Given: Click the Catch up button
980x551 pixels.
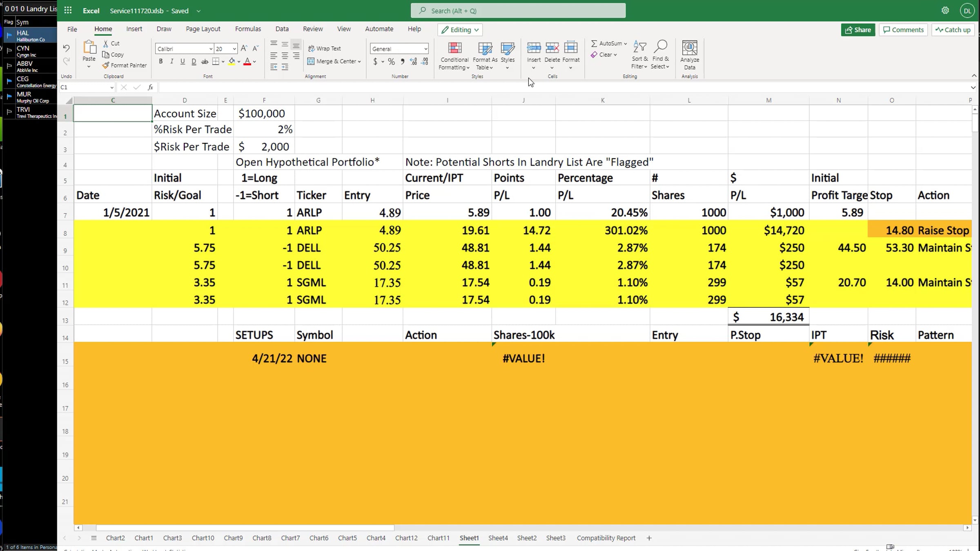Looking at the screenshot, I should (x=953, y=30).
